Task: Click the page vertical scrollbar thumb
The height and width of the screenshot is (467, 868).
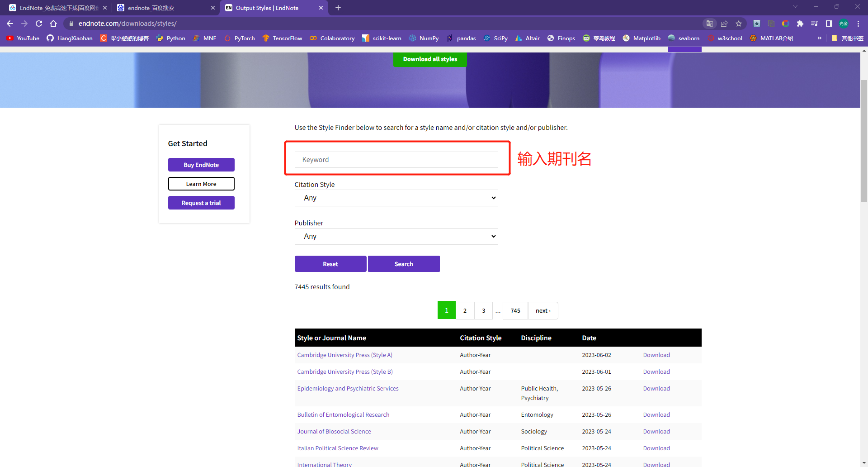Action: 864,140
